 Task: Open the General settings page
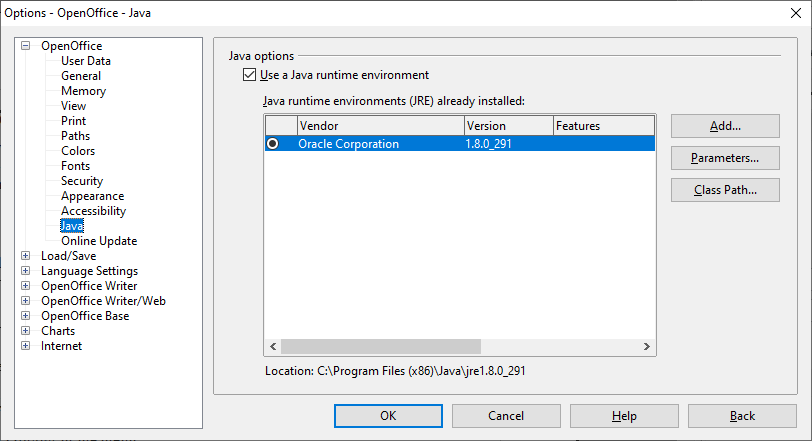[x=81, y=76]
